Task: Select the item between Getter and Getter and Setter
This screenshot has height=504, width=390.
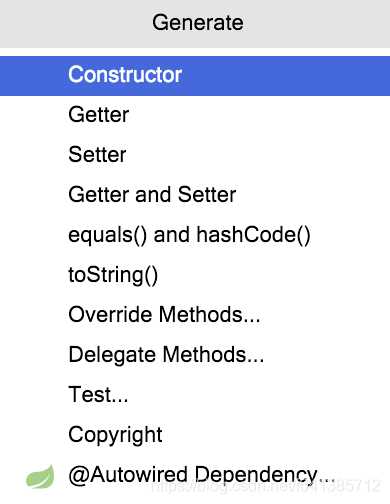Action: tap(195, 155)
